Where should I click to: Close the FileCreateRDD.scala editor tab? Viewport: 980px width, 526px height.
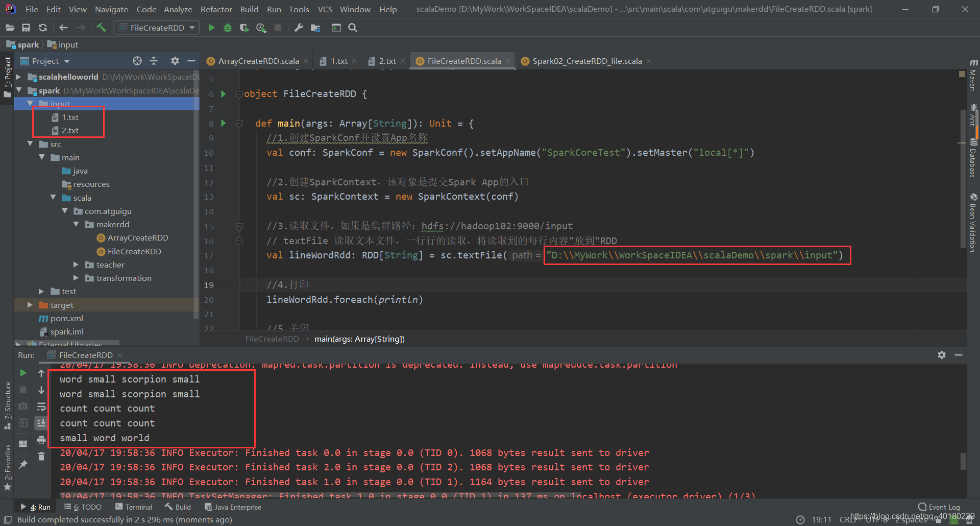point(508,61)
